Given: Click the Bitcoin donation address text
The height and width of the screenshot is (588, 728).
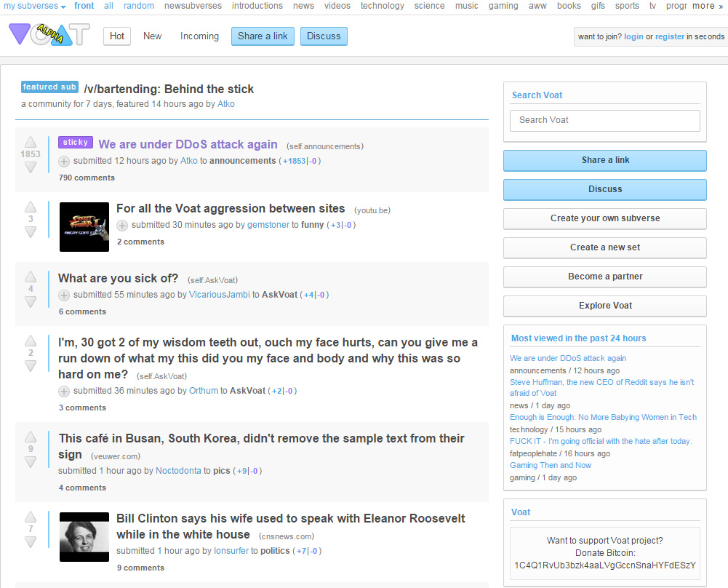Looking at the screenshot, I should pos(605,565).
